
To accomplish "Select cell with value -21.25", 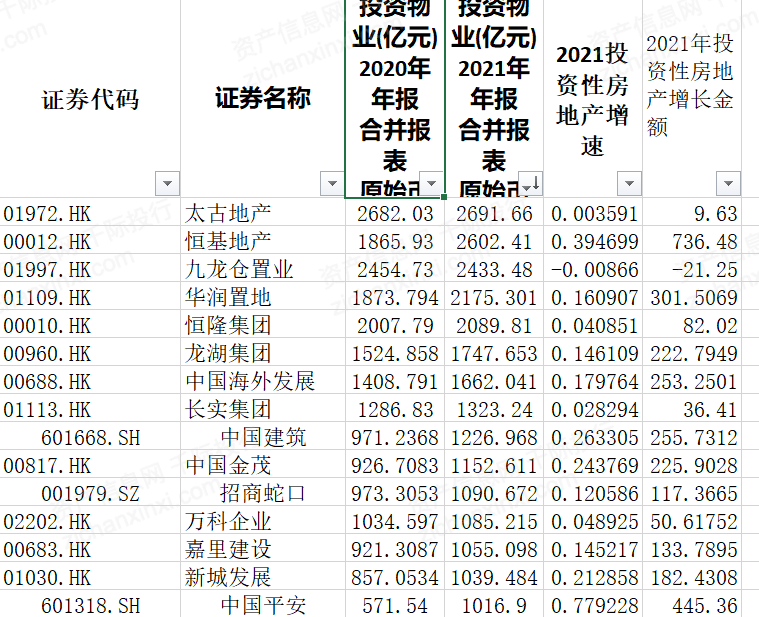I will click(x=692, y=268).
